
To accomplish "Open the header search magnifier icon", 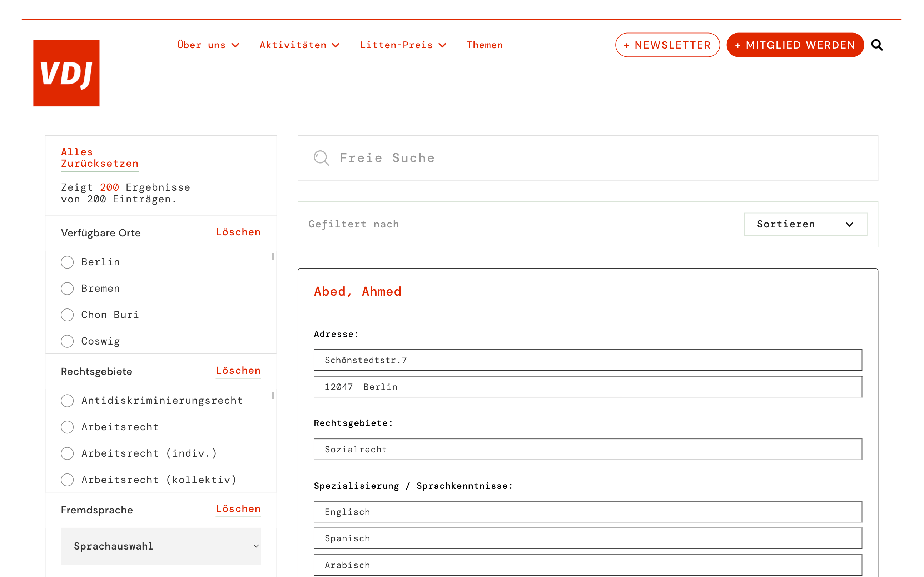I will pyautogui.click(x=877, y=45).
